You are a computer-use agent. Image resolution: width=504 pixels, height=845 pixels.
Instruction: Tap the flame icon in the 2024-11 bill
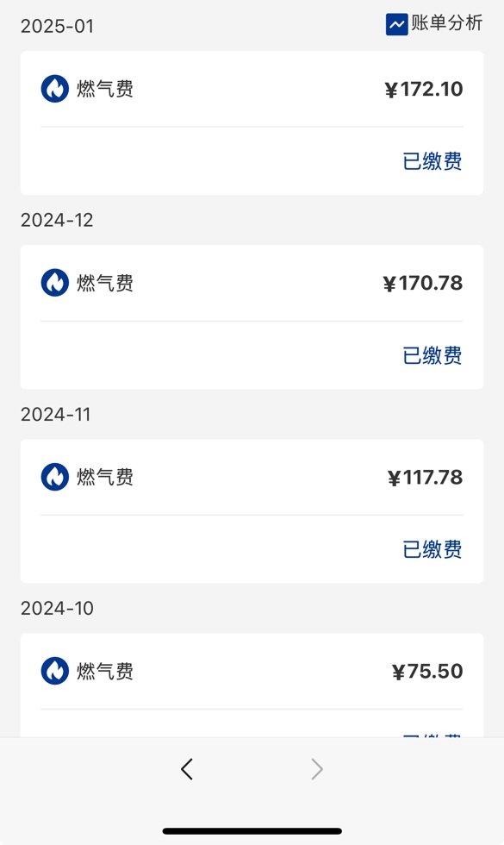tap(55, 476)
